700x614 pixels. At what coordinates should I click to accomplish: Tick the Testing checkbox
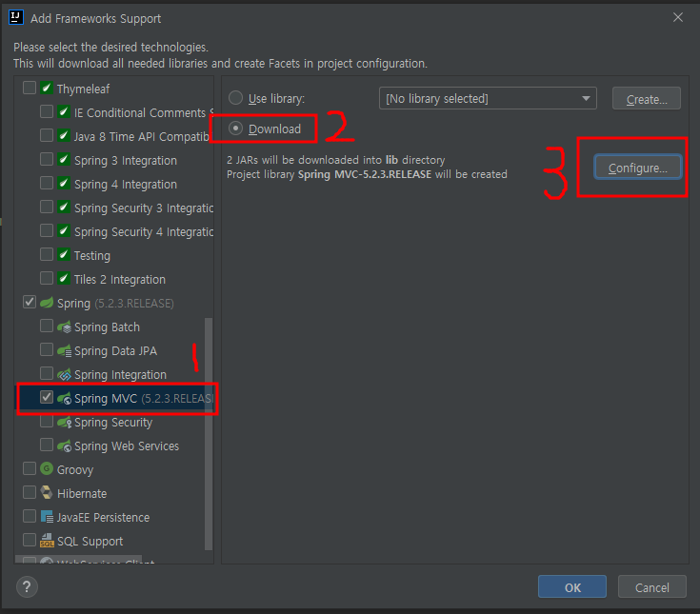point(47,254)
